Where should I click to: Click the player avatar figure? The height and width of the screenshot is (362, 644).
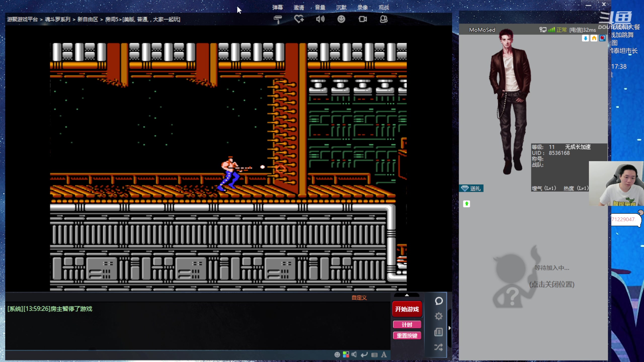pos(510,102)
